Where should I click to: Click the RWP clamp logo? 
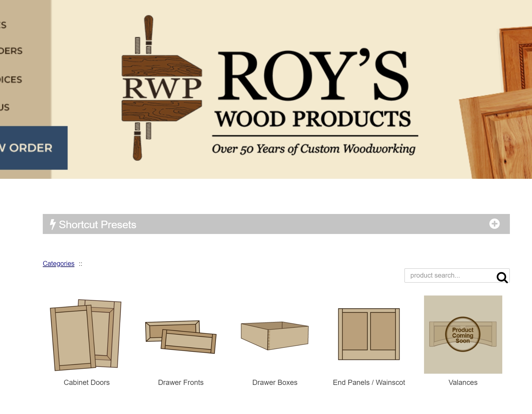162,88
